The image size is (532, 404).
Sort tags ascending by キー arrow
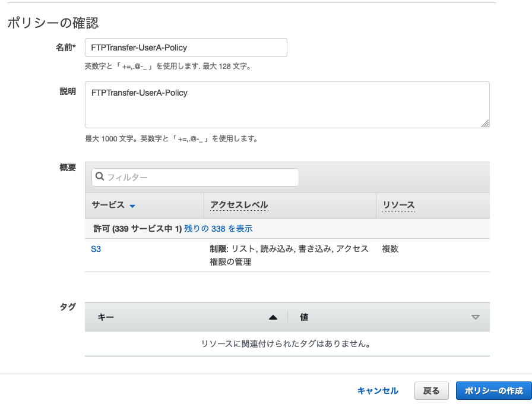pyautogui.click(x=273, y=317)
